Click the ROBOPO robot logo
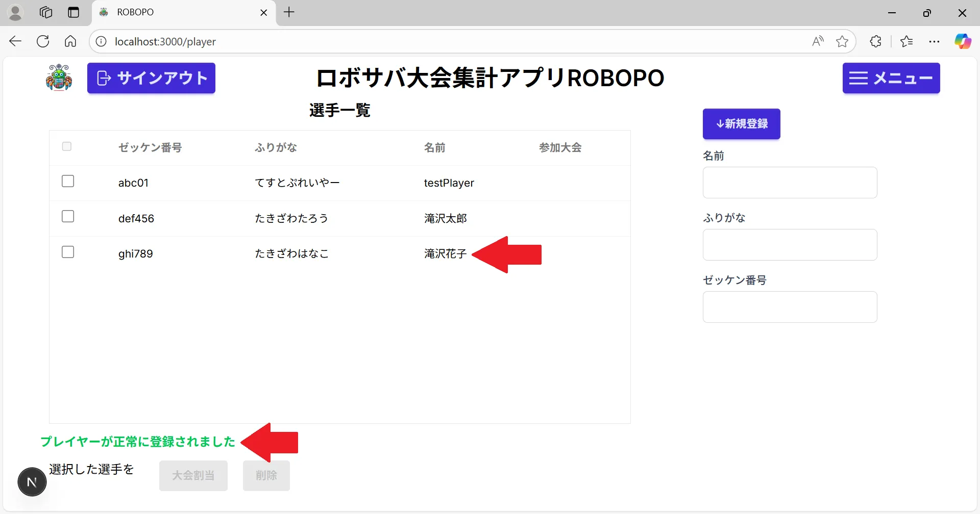The image size is (980, 514). click(58, 78)
